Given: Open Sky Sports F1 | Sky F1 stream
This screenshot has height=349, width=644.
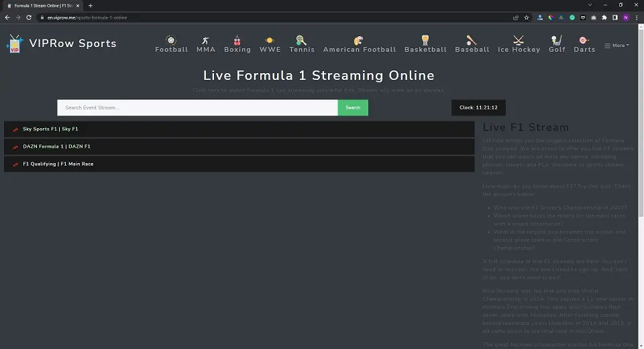Looking at the screenshot, I should [239, 129].
